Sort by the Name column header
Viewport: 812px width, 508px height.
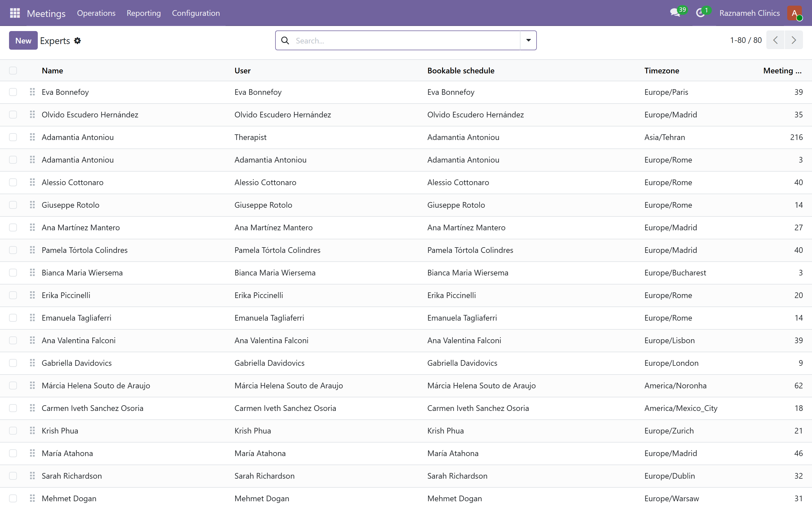point(52,71)
